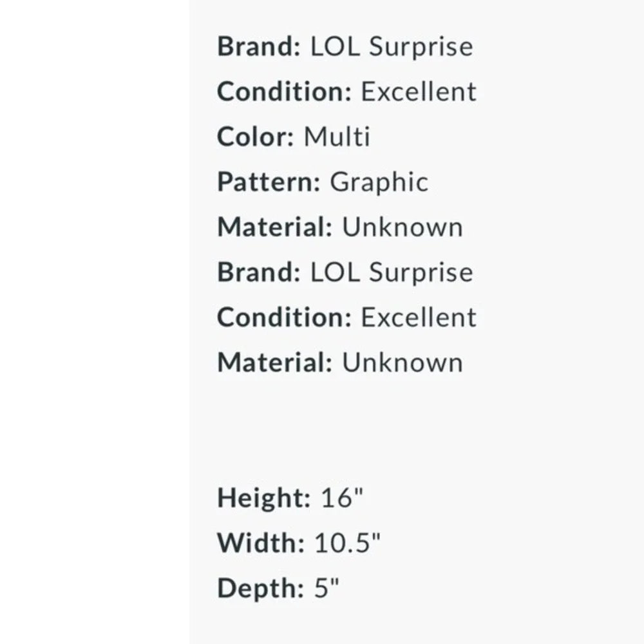Click the Height label

(263, 498)
